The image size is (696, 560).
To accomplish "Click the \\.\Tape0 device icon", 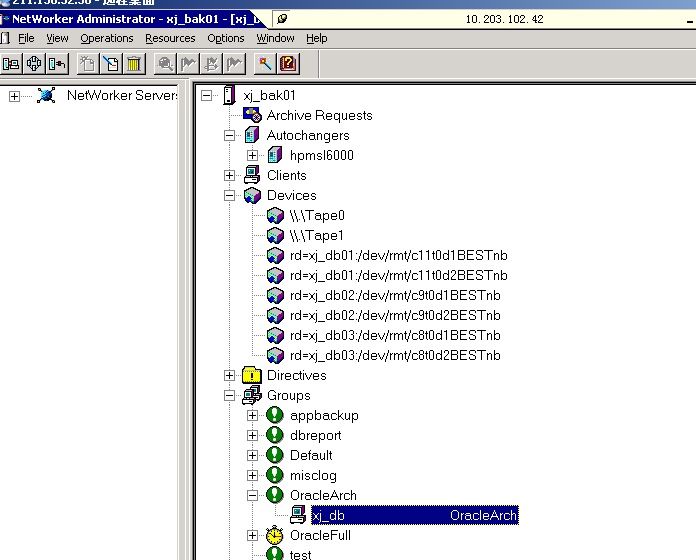I will tap(275, 215).
